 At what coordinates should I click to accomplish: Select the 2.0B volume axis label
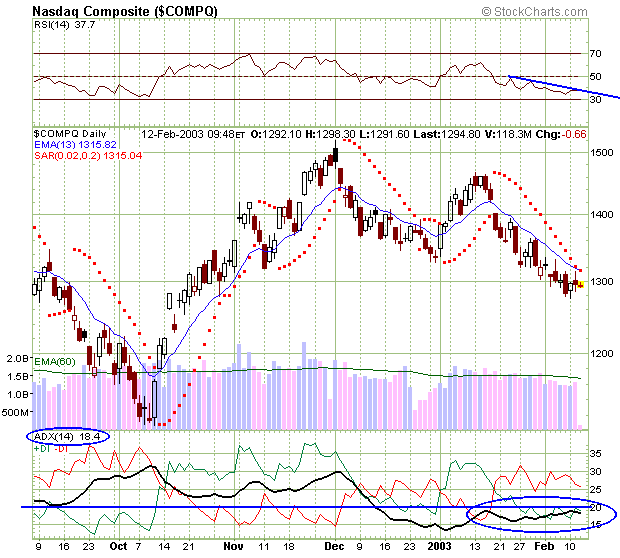pos(18,359)
